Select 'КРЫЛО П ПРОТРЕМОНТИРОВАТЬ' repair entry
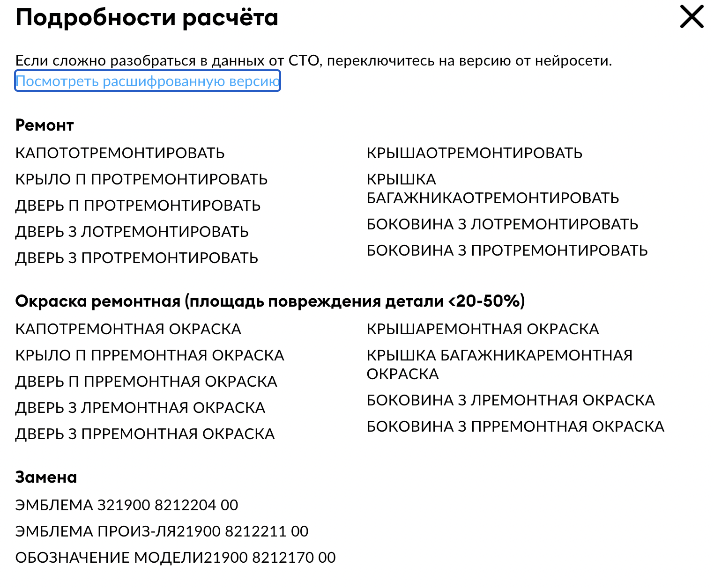The width and height of the screenshot is (714, 588). (x=141, y=180)
